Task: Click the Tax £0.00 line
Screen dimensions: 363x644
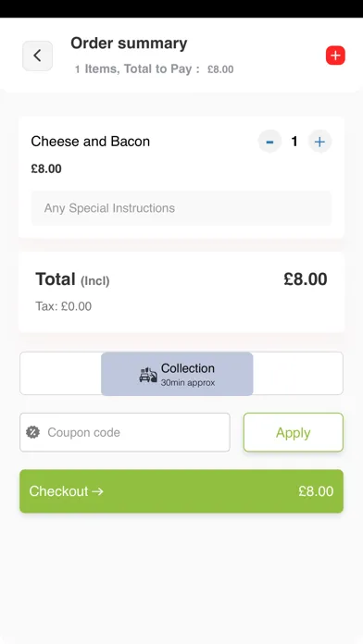Action: [63, 306]
